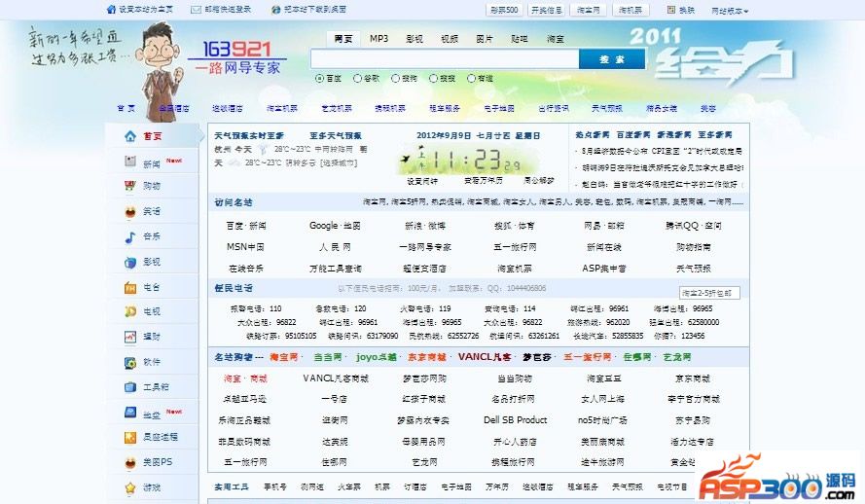The image size is (865, 504).
Task: Switch to the 影视 search tab
Action: [x=414, y=39]
